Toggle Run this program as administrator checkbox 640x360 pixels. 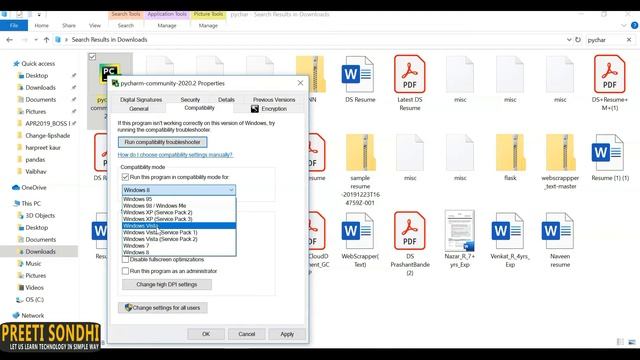125,271
